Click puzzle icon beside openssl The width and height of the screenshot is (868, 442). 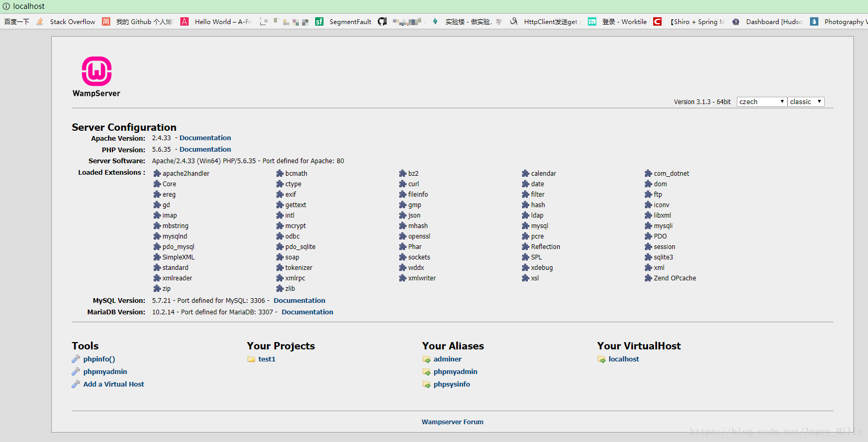click(402, 236)
